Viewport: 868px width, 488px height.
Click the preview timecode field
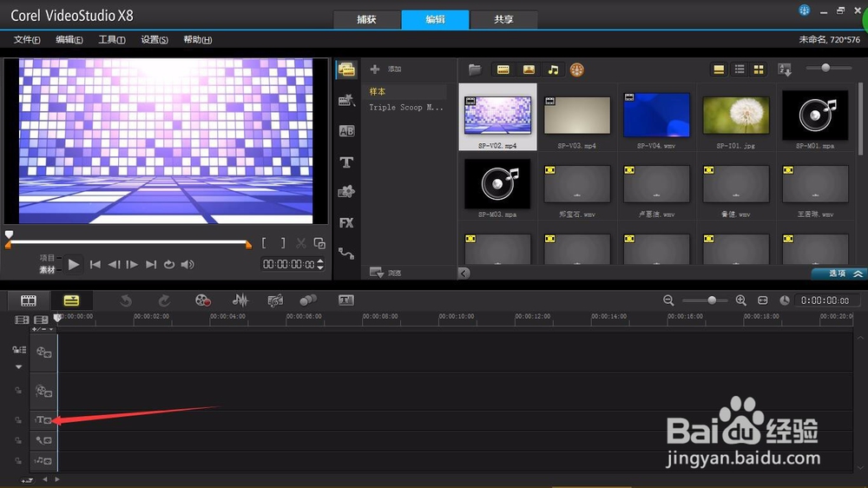point(288,264)
